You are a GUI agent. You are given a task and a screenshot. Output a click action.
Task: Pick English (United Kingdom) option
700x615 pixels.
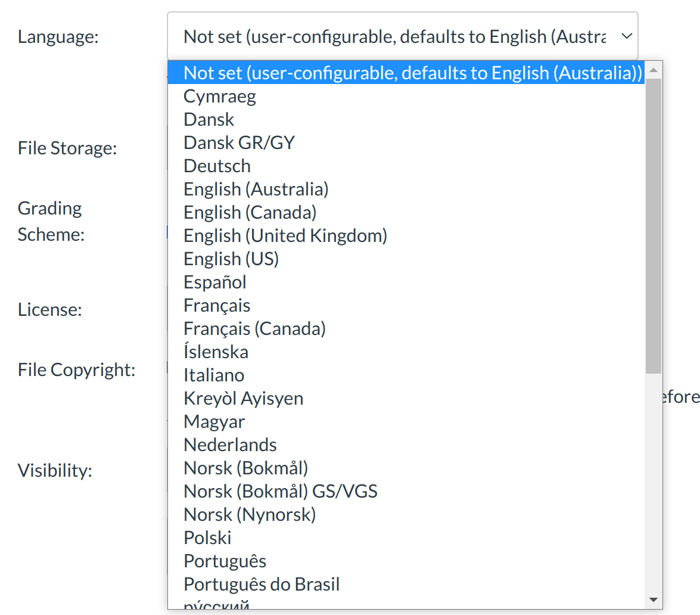pyautogui.click(x=285, y=235)
